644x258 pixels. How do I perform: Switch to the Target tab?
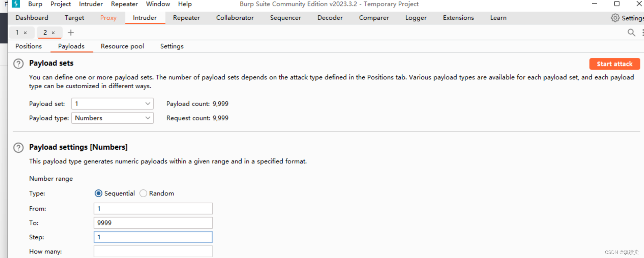coord(74,18)
